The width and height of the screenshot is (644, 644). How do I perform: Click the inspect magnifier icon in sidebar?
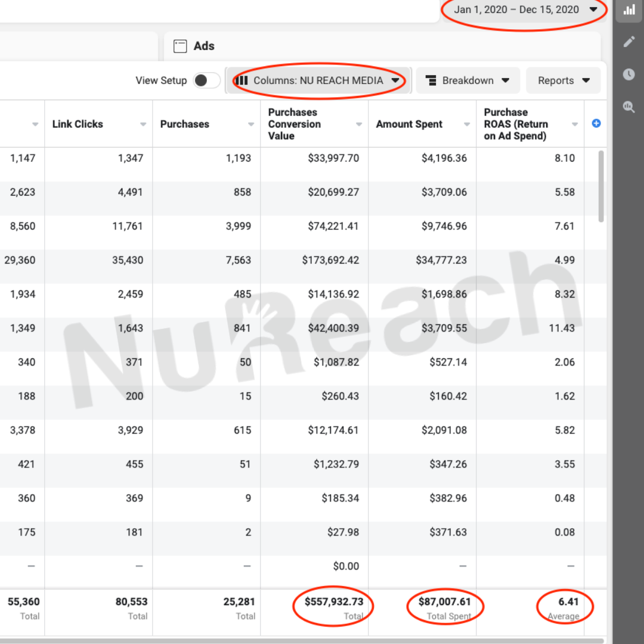coord(628,107)
